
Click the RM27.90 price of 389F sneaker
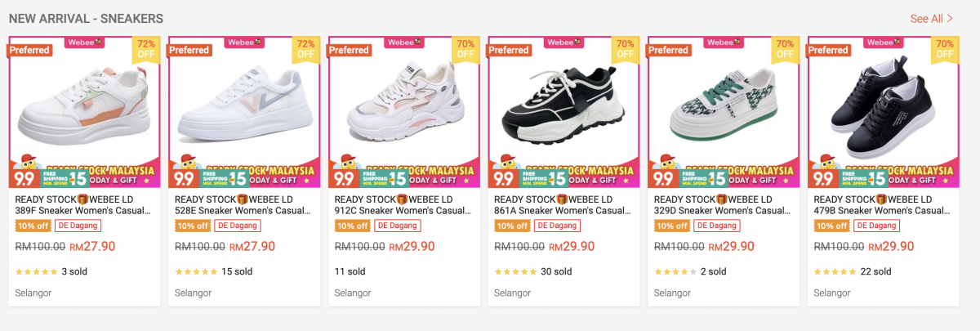92,246
